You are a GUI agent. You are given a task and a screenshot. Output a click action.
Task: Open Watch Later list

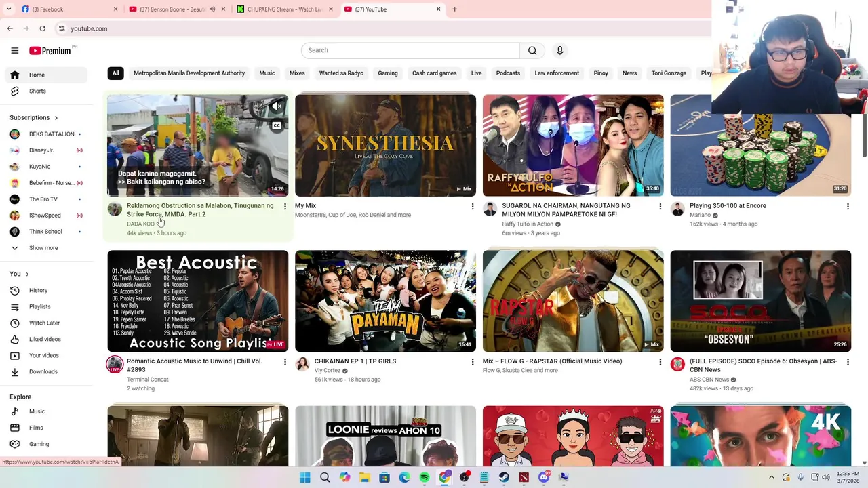[x=47, y=323]
